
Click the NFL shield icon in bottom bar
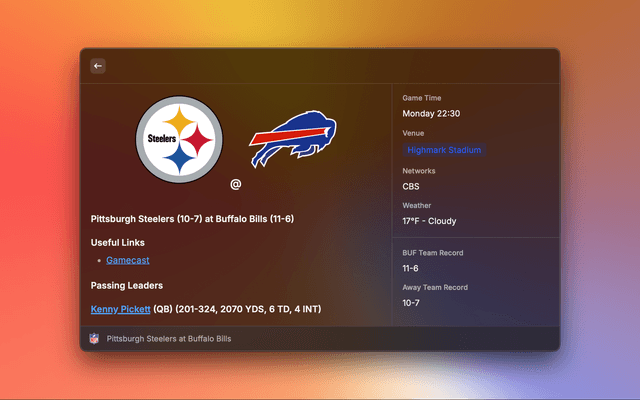(95, 339)
